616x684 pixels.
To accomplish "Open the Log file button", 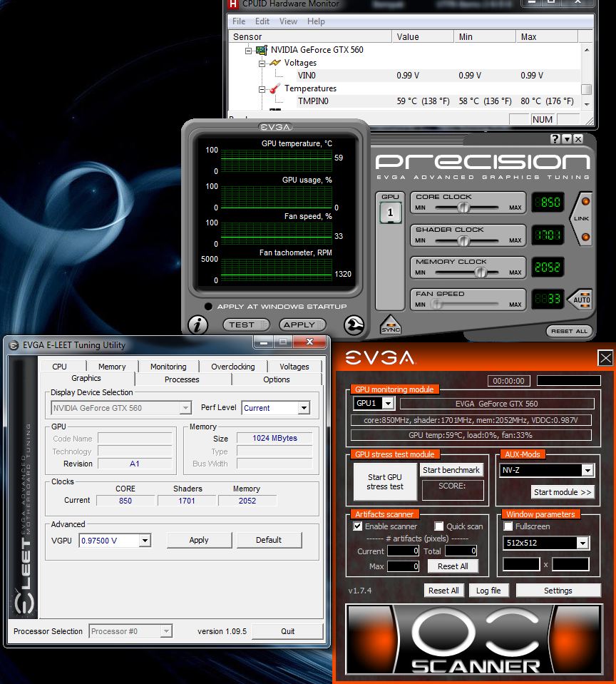I will (488, 591).
